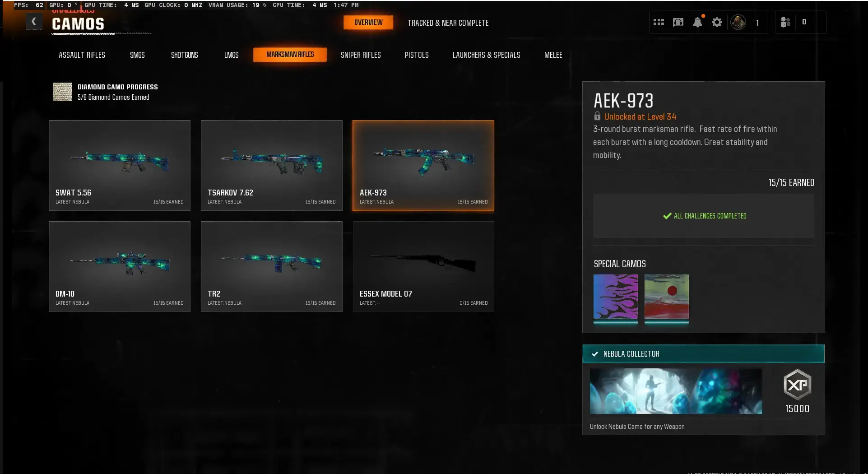Open notifications bell icon

point(698,22)
